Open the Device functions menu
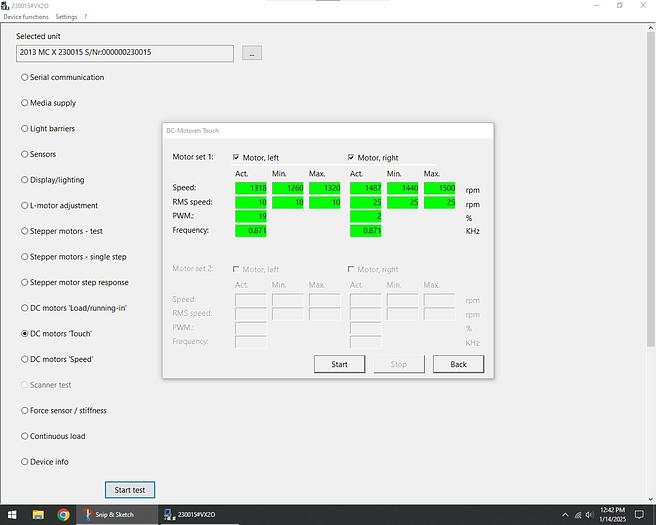The image size is (656, 525). [26, 17]
